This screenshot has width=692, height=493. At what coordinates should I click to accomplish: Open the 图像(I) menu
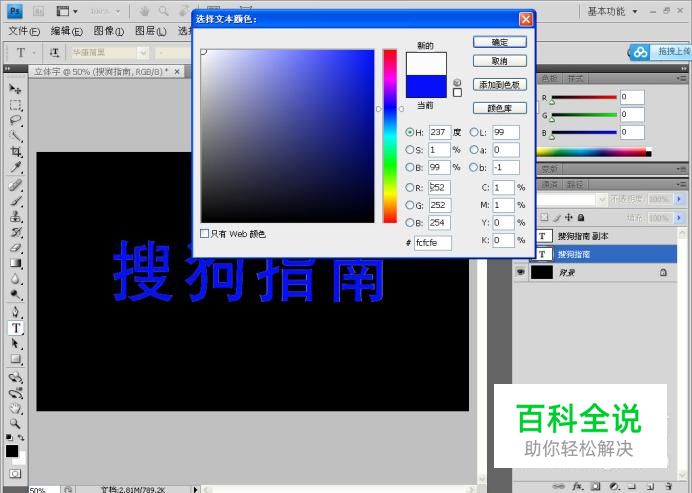(109, 31)
